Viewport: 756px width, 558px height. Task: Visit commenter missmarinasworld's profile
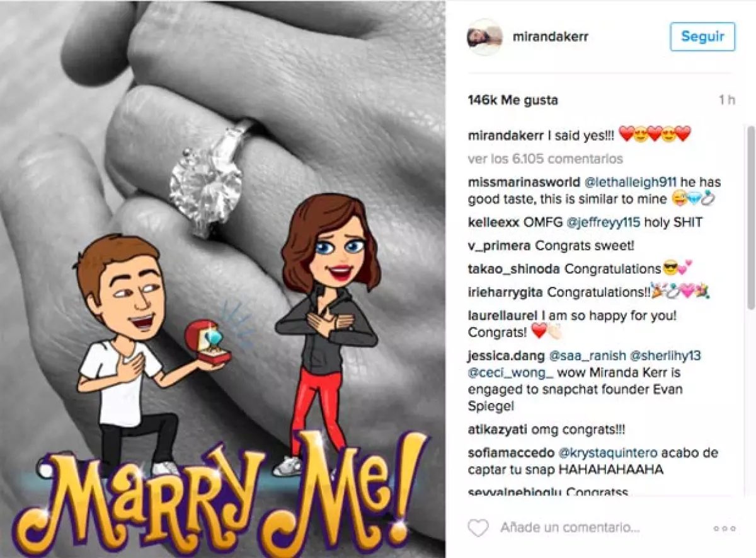(x=523, y=182)
